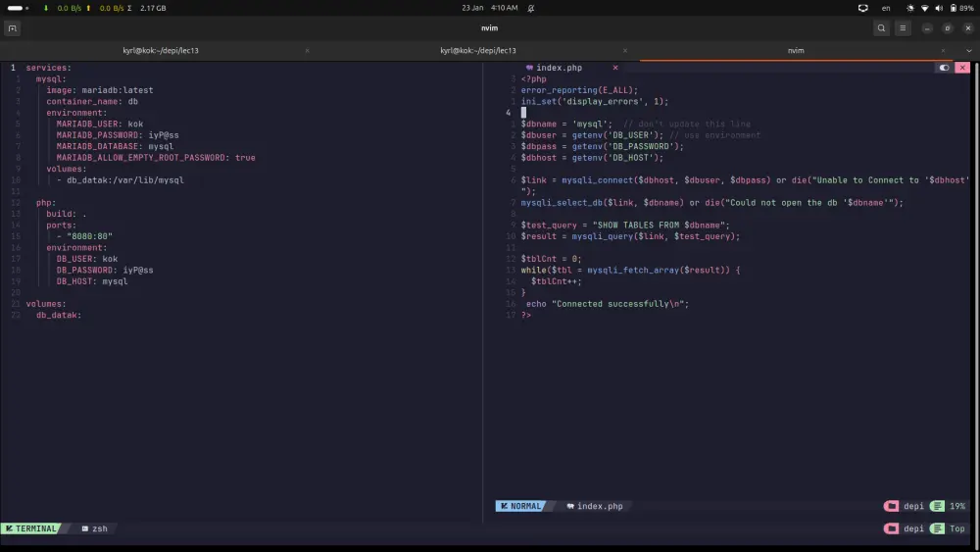Close nvim with the pink X button
This screenshot has height=552, width=980.
[962, 68]
